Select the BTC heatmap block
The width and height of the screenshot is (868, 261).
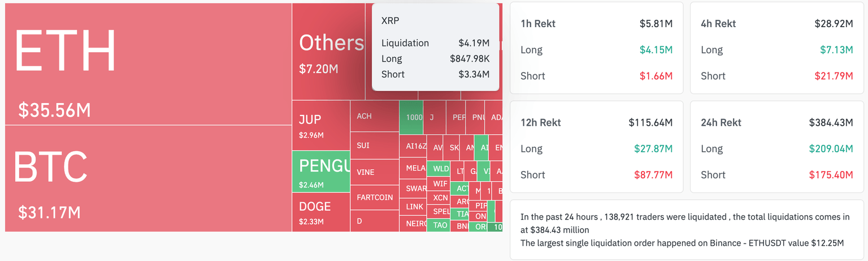coord(148,178)
